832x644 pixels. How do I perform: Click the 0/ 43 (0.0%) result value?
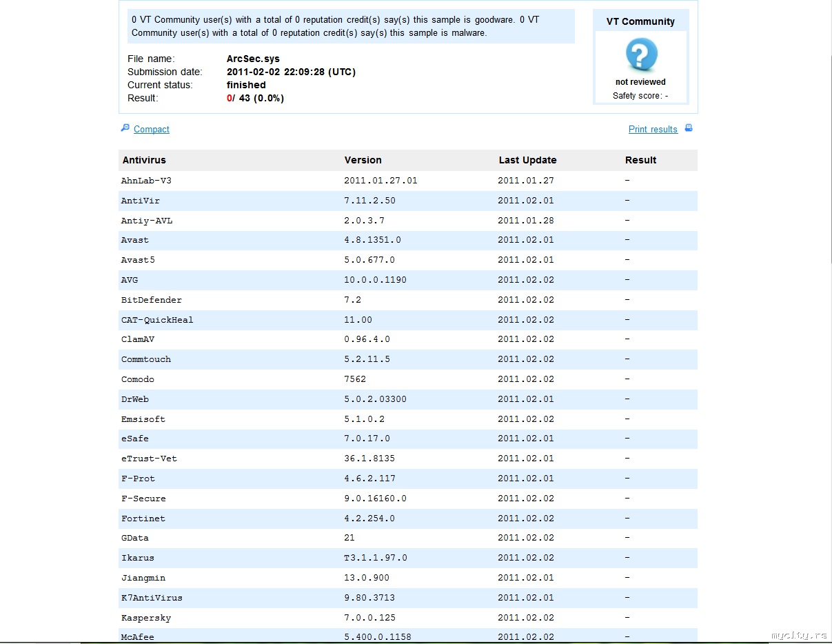pyautogui.click(x=255, y=98)
